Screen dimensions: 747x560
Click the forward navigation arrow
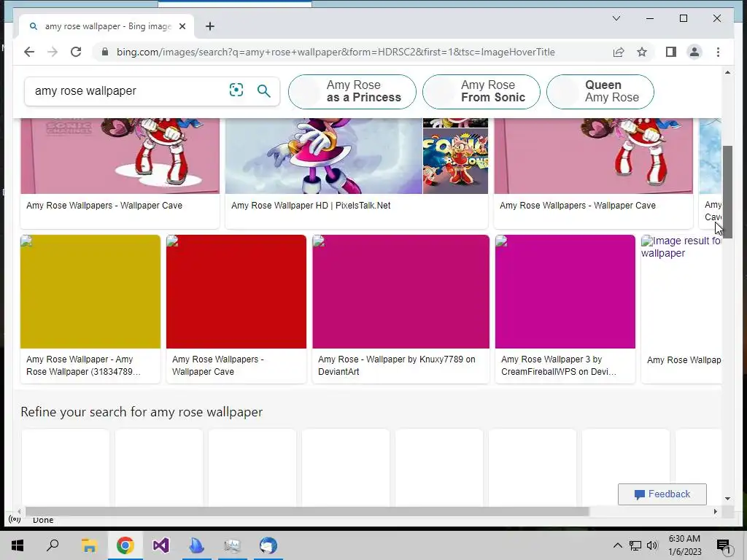pos(53,52)
